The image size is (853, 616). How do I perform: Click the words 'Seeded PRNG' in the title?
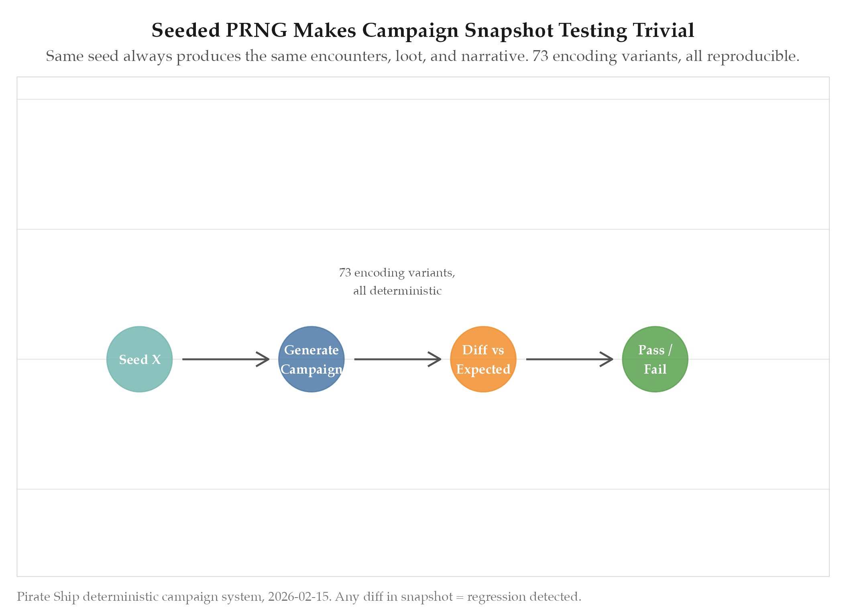[219, 30]
